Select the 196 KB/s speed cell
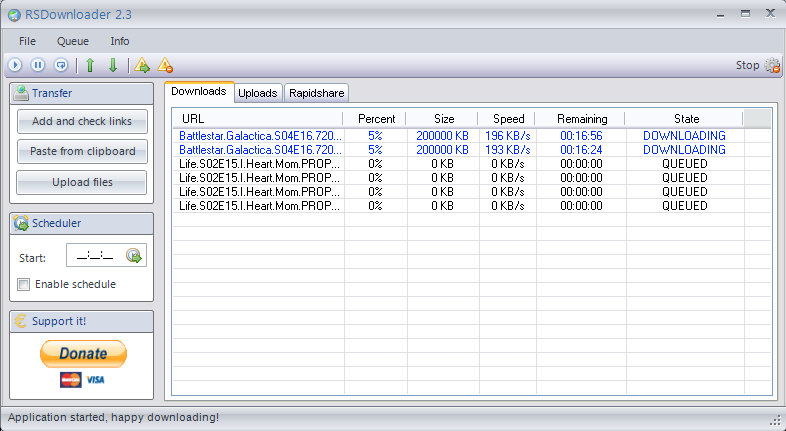Viewport: 786px width, 431px height. (507, 136)
